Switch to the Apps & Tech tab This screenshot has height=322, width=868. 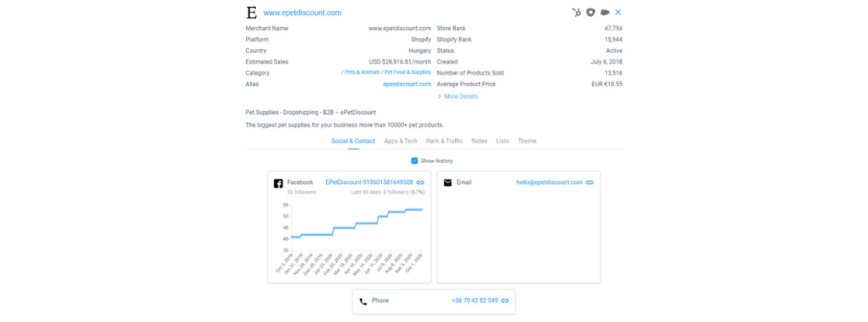(400, 141)
